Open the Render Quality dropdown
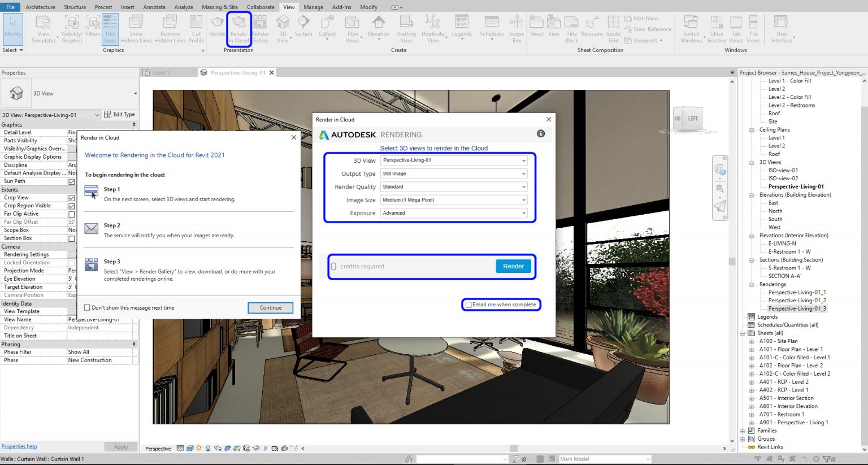This screenshot has width=868, height=465. [x=523, y=186]
